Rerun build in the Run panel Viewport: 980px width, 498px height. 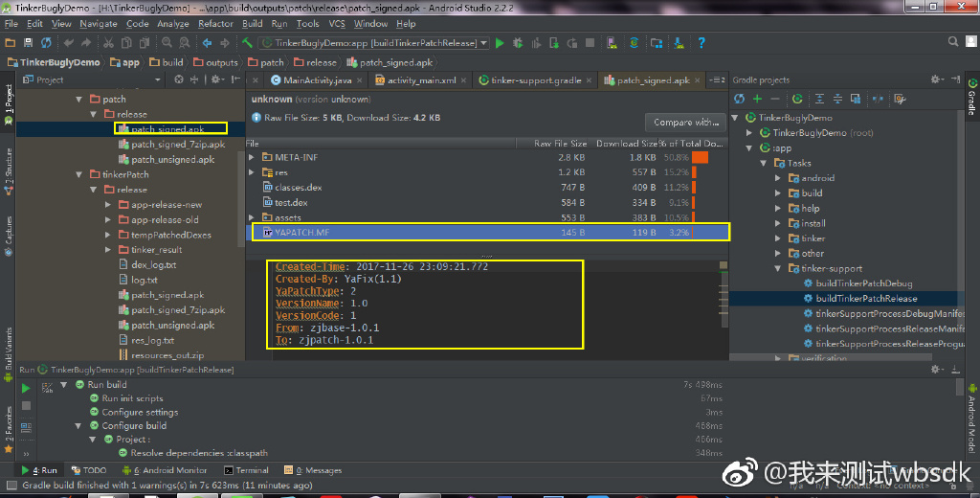click(26, 388)
